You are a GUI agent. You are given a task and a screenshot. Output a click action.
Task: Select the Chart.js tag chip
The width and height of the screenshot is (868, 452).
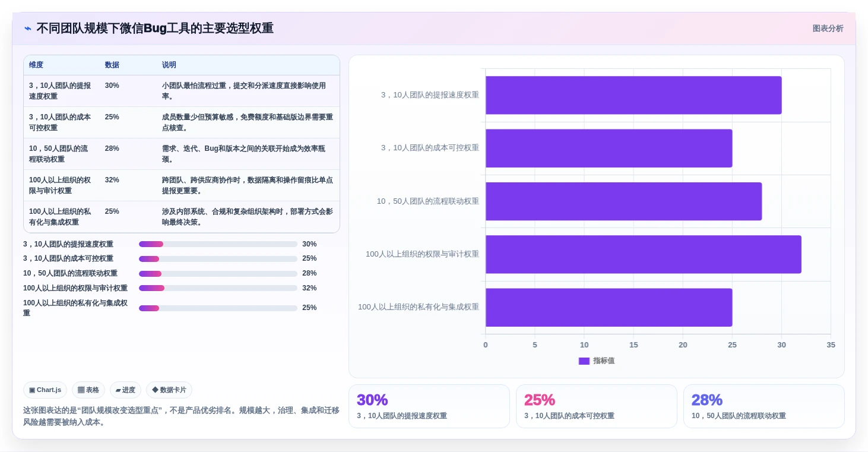45,390
